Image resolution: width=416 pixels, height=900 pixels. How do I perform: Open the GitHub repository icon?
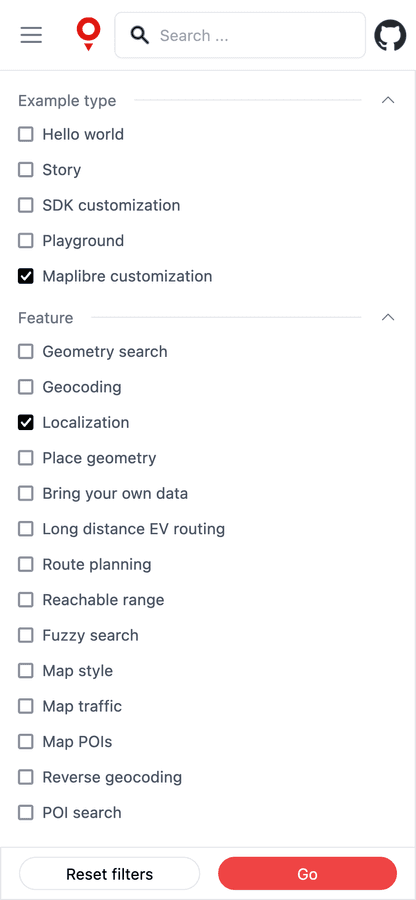390,36
